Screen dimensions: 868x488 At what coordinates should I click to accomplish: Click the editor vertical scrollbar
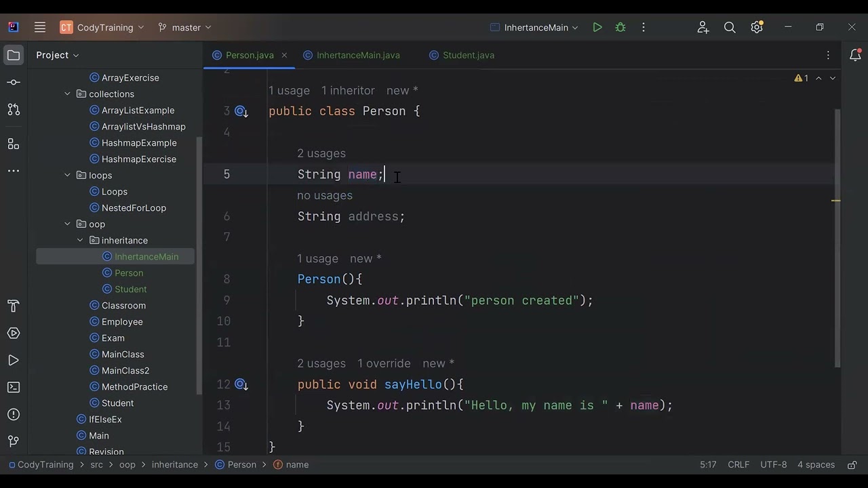point(837,237)
